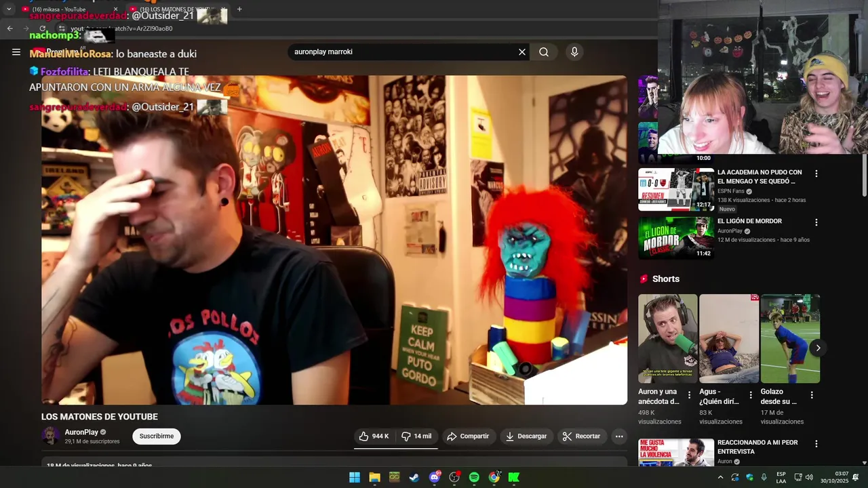Viewport: 868px width, 488px height.
Task: Open the tray microphone indicator
Action: (x=764, y=477)
